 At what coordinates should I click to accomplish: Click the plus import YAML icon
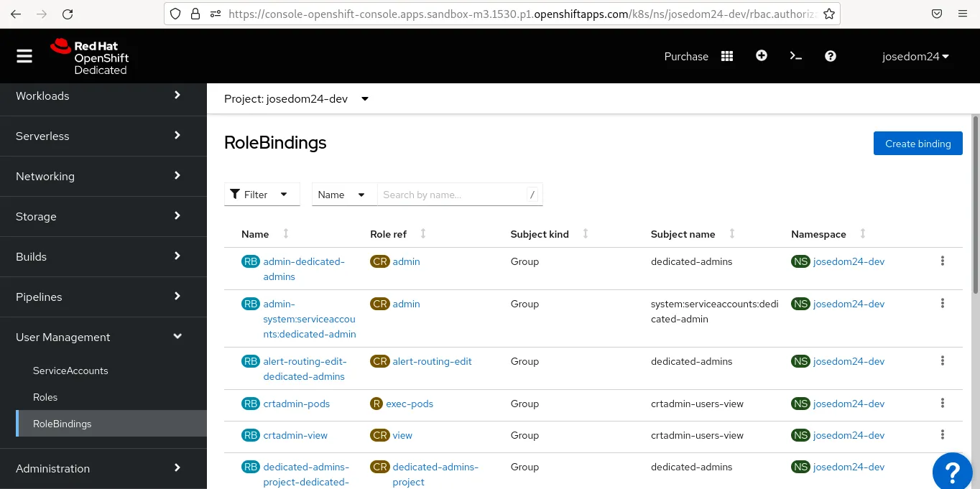pyautogui.click(x=762, y=56)
